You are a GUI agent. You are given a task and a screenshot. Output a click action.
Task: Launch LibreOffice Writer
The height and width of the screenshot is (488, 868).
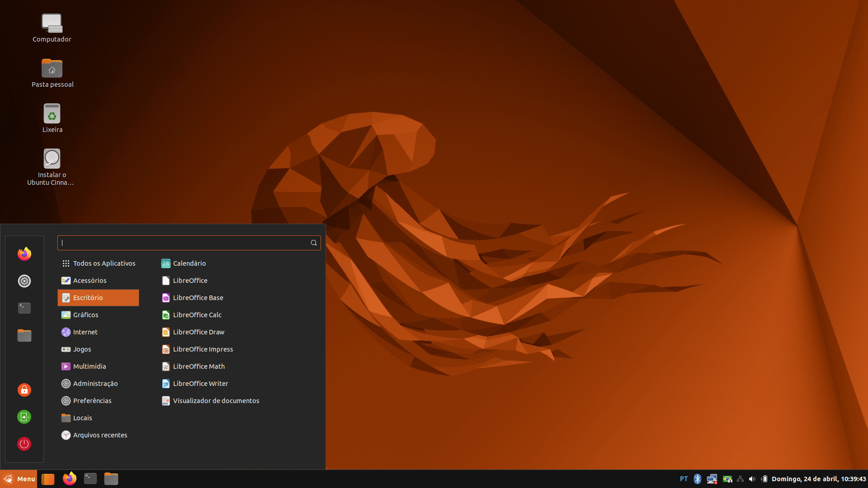click(194, 384)
